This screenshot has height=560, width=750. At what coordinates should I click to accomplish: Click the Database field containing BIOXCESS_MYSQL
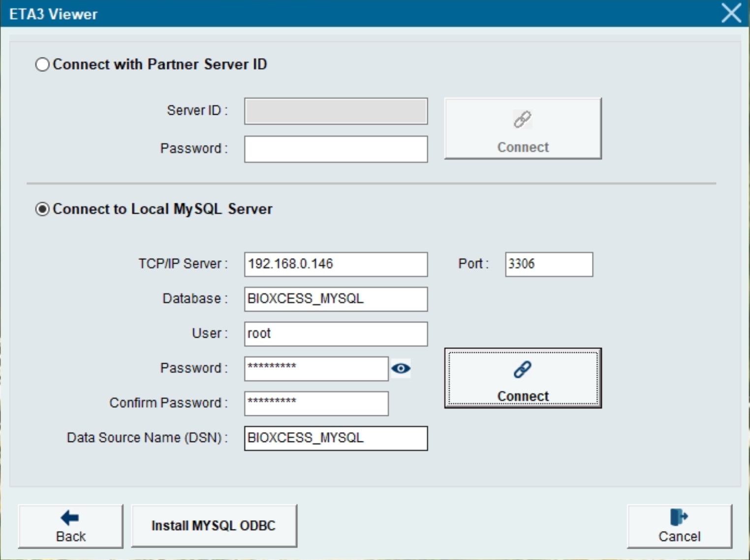click(x=336, y=299)
